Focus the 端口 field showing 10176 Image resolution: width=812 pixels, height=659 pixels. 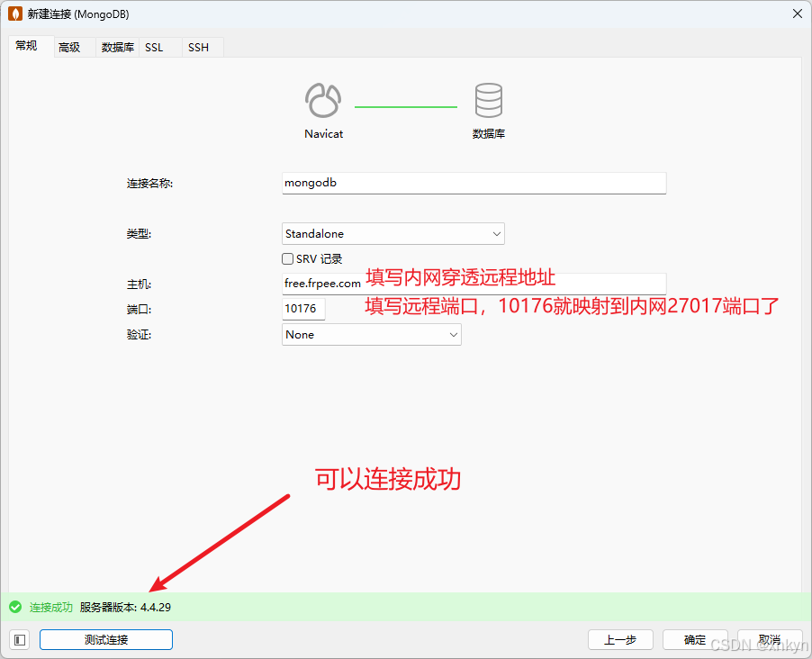pyautogui.click(x=303, y=309)
